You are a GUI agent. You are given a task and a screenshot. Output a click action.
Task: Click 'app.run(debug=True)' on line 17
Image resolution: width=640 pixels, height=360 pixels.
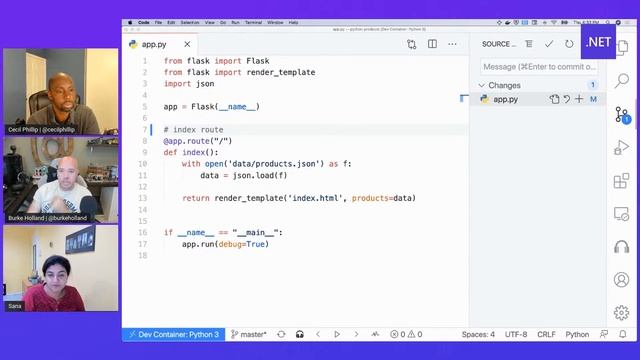coord(225,244)
